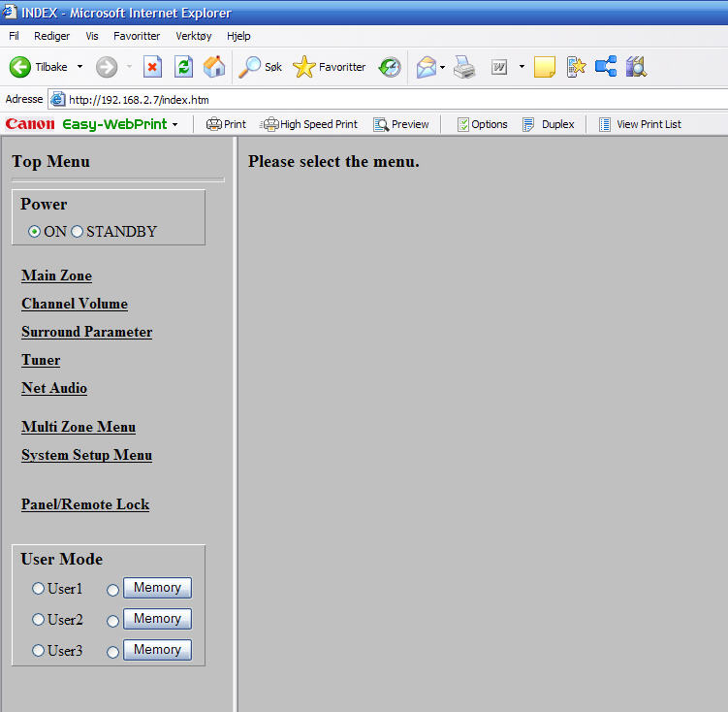
Task: Expand the Tilbake back history dropdown
Action: click(x=79, y=67)
